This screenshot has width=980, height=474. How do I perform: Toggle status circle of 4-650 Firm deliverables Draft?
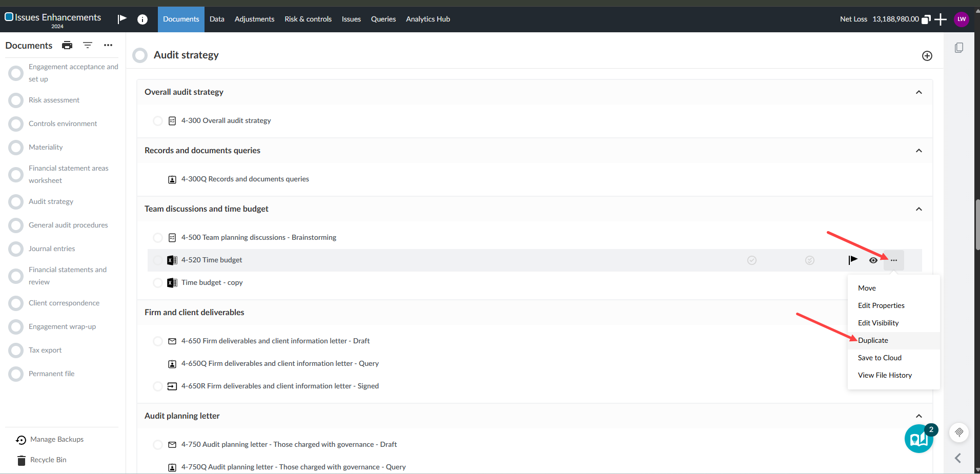158,341
